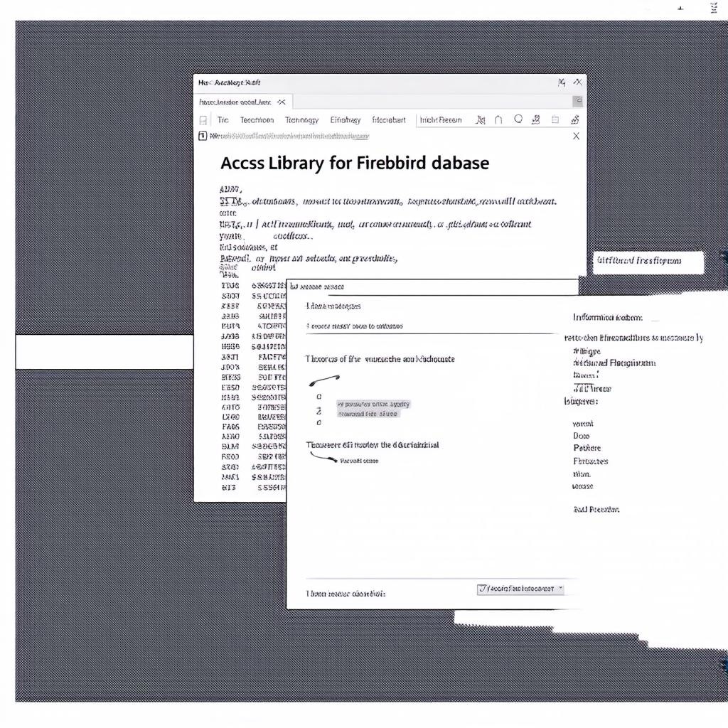Click the 'Patiiere' entry in the right list
This screenshot has width=728, height=728.
[587, 448]
